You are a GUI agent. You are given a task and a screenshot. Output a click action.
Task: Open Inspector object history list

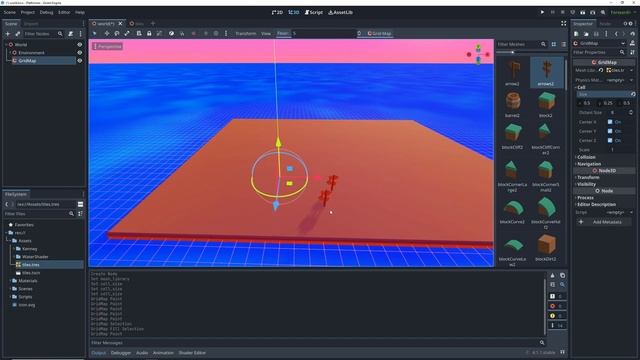pyautogui.click(x=632, y=33)
